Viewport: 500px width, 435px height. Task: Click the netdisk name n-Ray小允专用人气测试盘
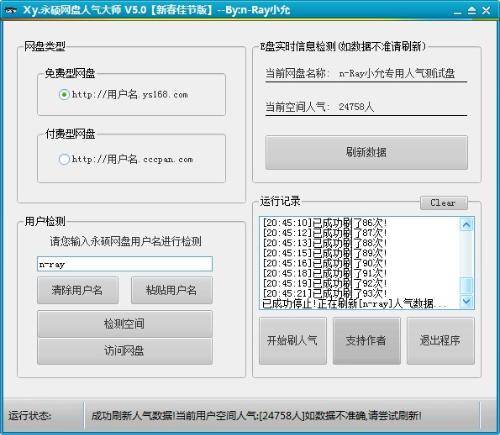397,73
